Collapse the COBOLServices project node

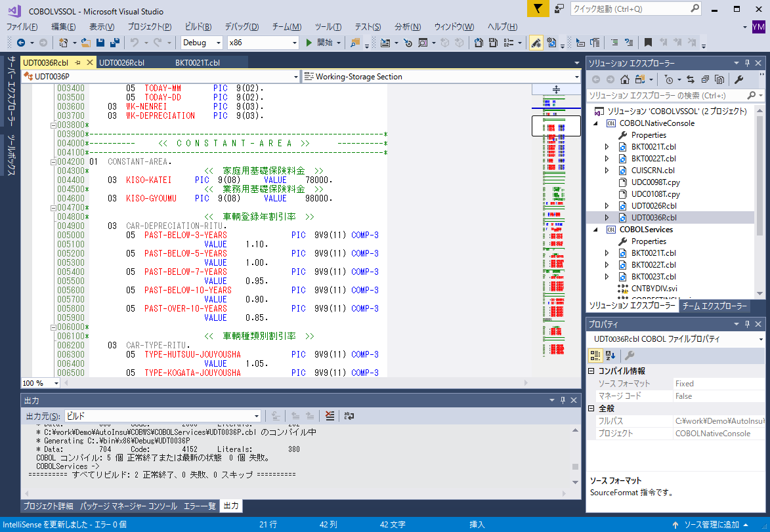point(595,229)
